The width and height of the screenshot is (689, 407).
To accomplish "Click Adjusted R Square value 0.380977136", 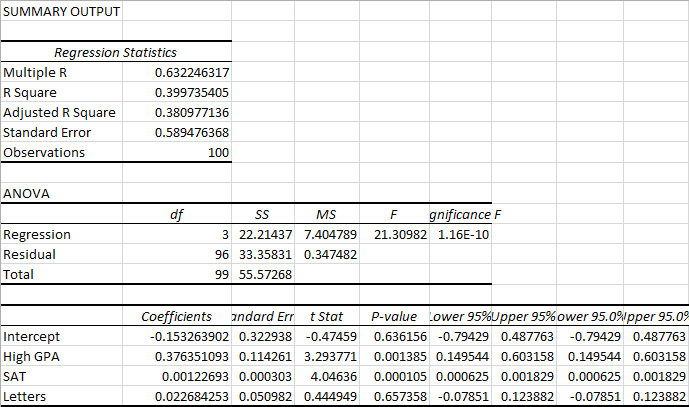I will (x=177, y=113).
